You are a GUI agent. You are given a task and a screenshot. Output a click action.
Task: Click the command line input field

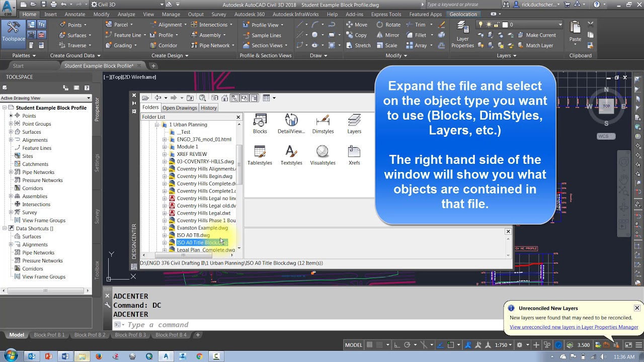[x=312, y=325]
